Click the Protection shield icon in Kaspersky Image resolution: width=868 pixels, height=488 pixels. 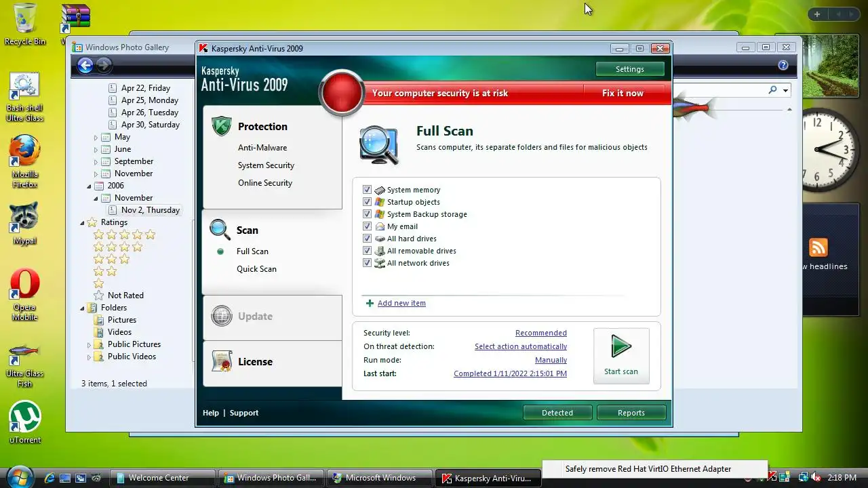click(x=221, y=126)
